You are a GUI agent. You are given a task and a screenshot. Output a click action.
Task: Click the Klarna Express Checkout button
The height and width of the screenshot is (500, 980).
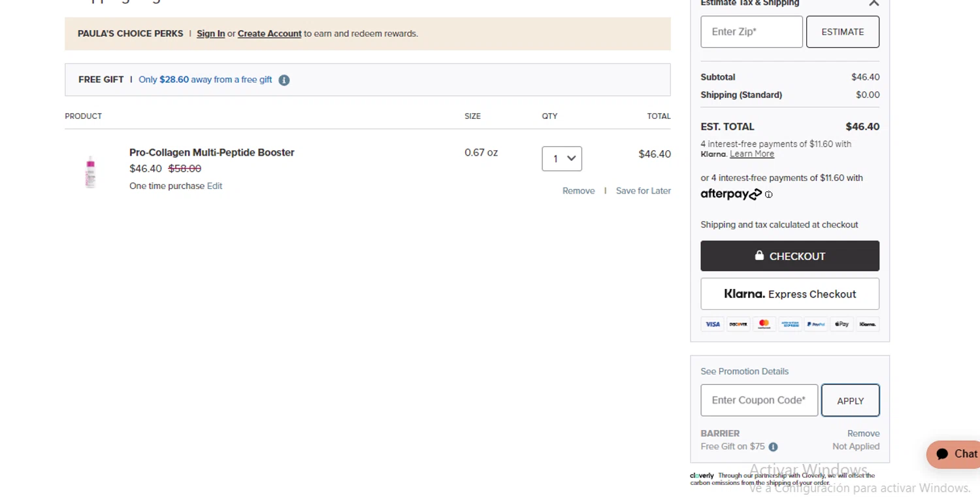pos(790,294)
